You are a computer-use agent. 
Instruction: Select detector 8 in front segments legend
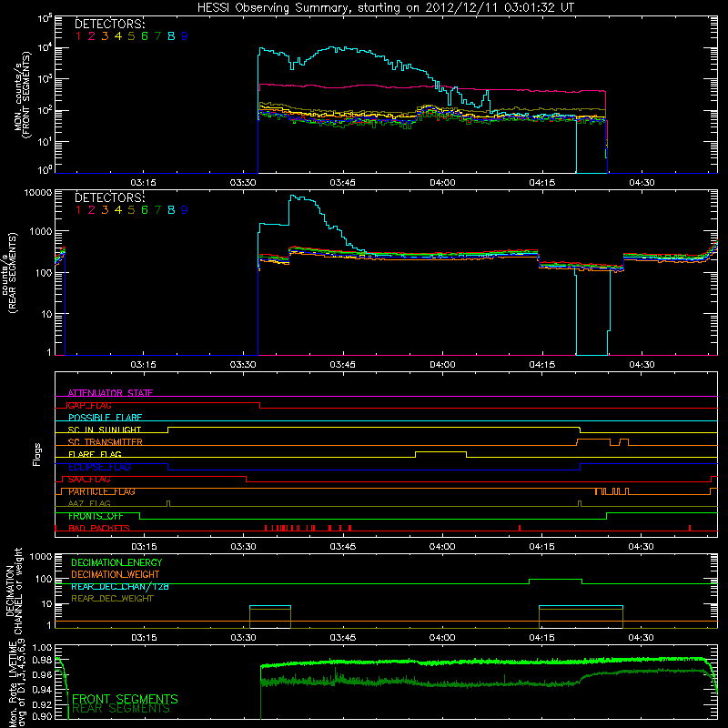(x=171, y=36)
